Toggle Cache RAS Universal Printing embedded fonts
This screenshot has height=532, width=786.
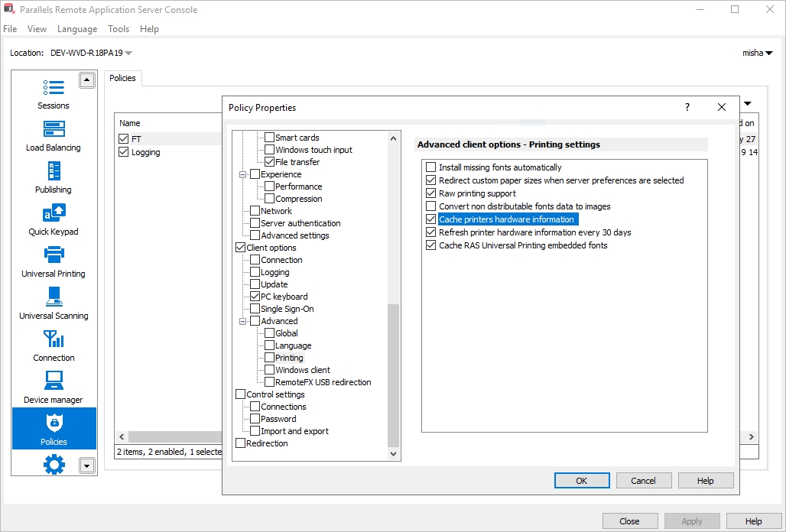point(431,245)
